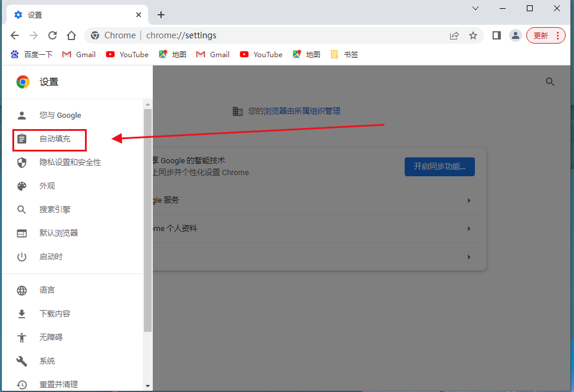Open 下载内容 downloads settings
Viewport: 574px width, 392px height.
click(73, 314)
